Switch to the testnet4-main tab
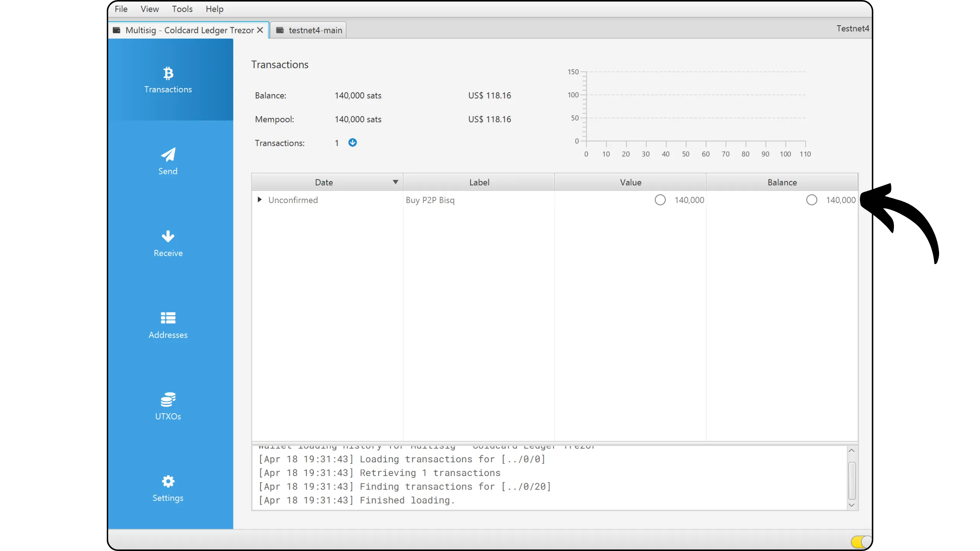Viewport: 980px width, 551px height. pyautogui.click(x=315, y=30)
